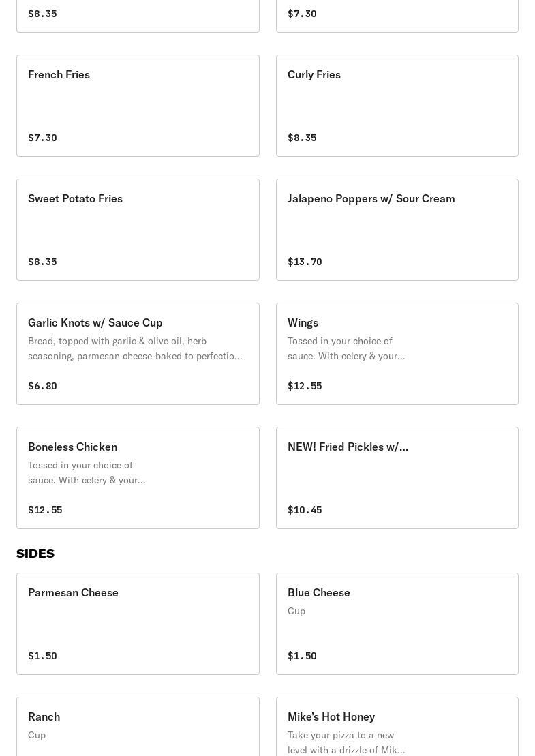The height and width of the screenshot is (756, 535).
Task: Open the French Fries menu item
Action: click(138, 106)
